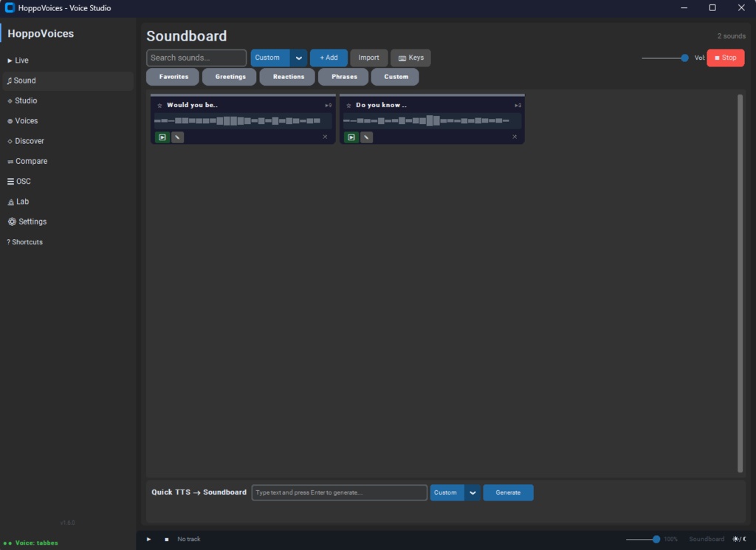The width and height of the screenshot is (756, 550).
Task: Click the 'No track' status text
Action: [x=188, y=540]
